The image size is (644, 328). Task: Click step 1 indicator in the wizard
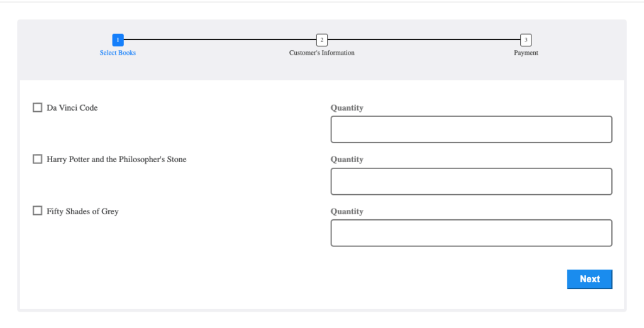pos(118,40)
